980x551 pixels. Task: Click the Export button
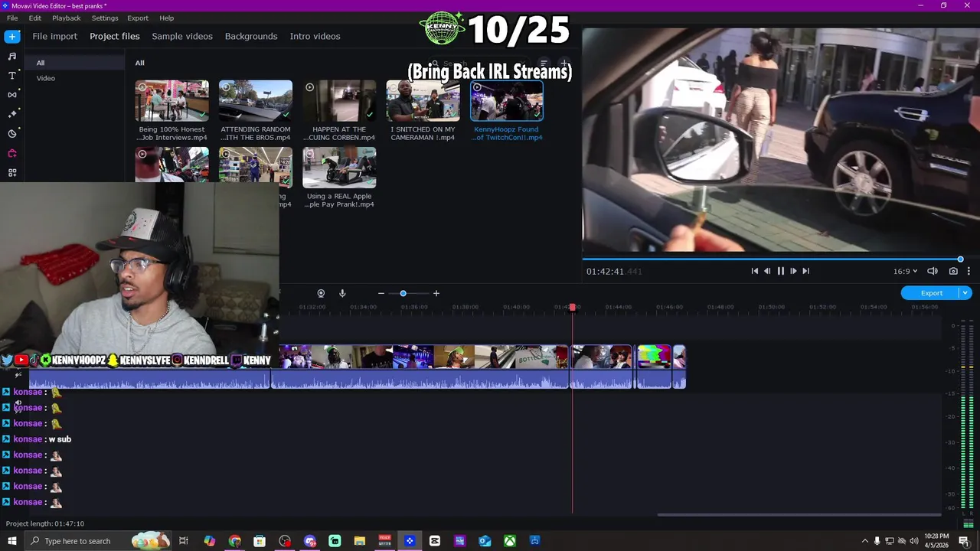pos(931,293)
